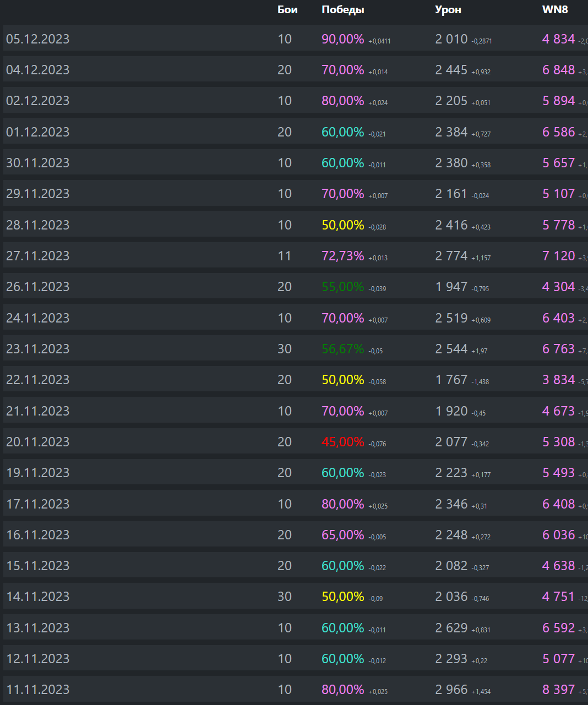Select the 45,00% win rate on 20.11.2023
The height and width of the screenshot is (705, 588).
tap(343, 442)
